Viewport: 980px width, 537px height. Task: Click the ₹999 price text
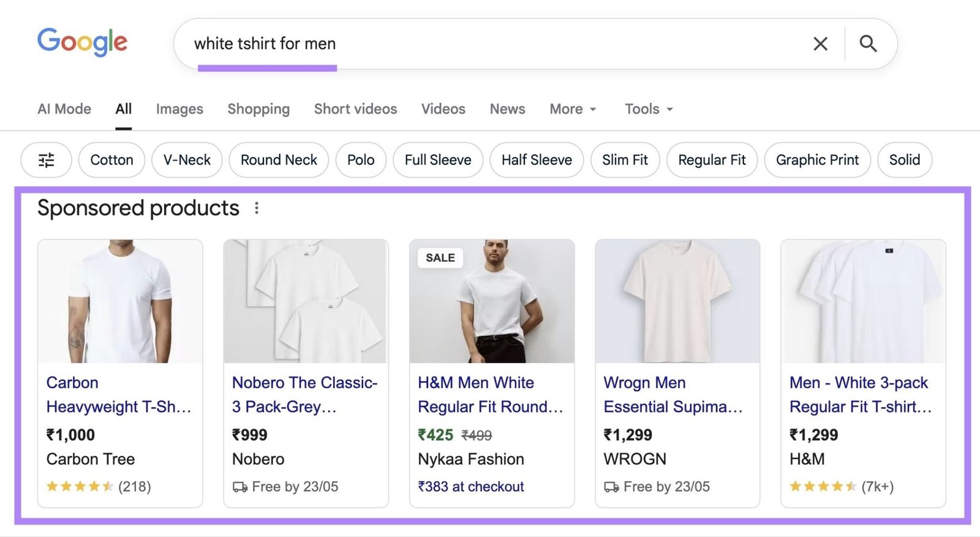[249, 435]
